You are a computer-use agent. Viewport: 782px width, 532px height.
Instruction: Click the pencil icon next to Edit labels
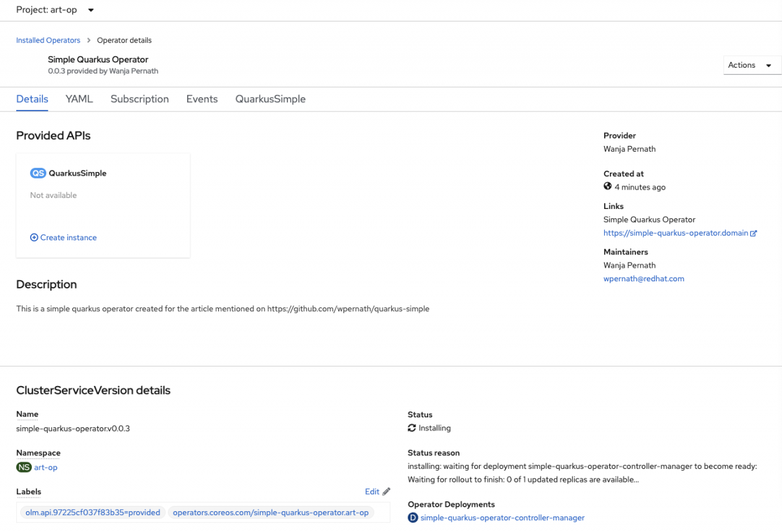tap(387, 491)
